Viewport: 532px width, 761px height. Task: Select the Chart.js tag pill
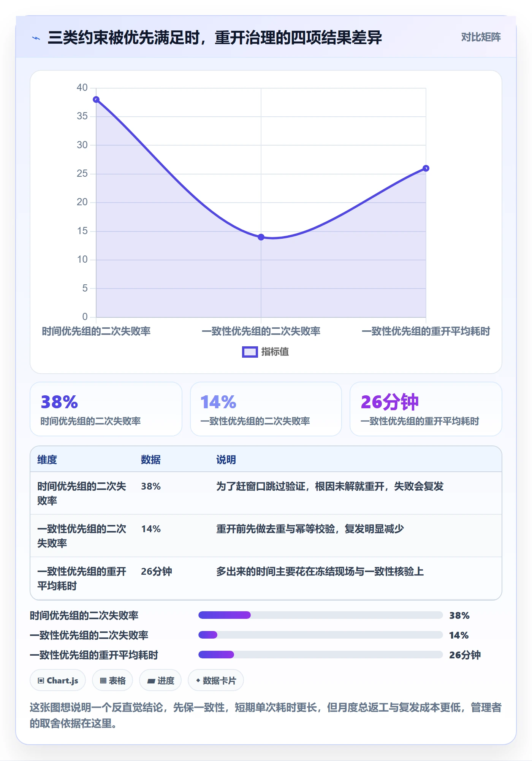pos(58,680)
